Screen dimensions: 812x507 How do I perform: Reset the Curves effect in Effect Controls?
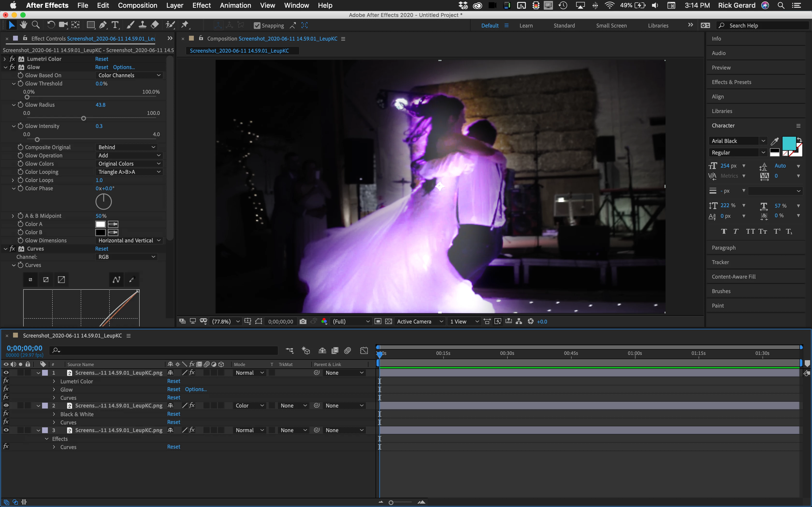pyautogui.click(x=101, y=249)
